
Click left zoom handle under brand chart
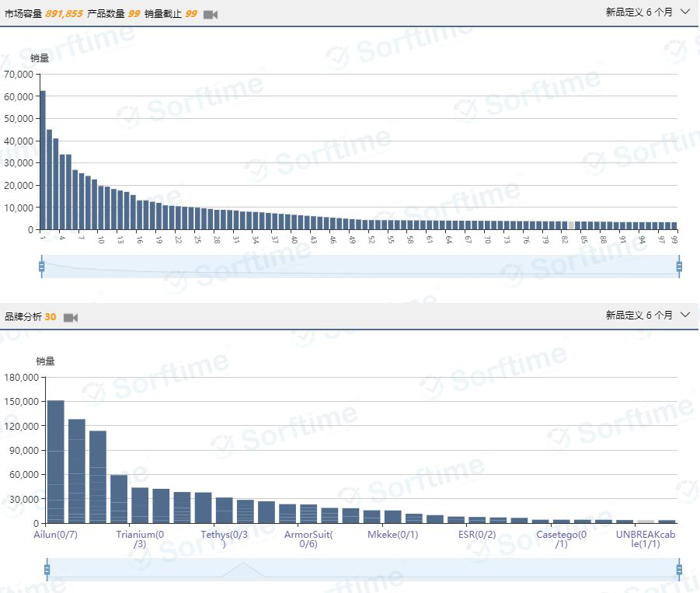(47, 569)
